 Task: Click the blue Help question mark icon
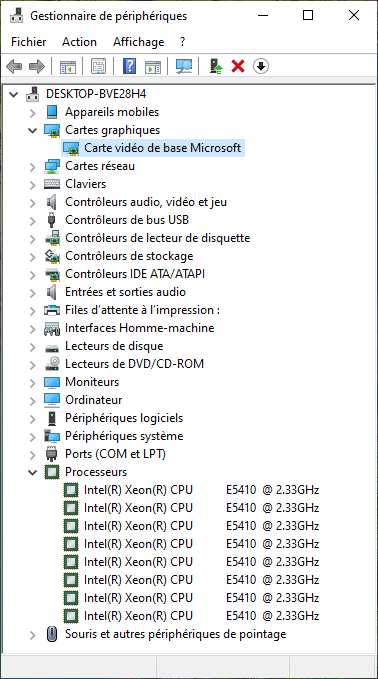coord(129,66)
